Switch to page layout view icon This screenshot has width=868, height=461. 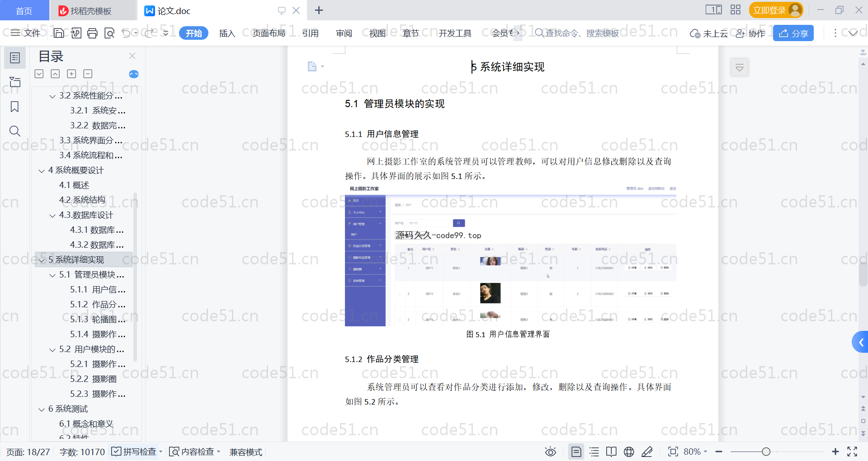click(x=576, y=452)
